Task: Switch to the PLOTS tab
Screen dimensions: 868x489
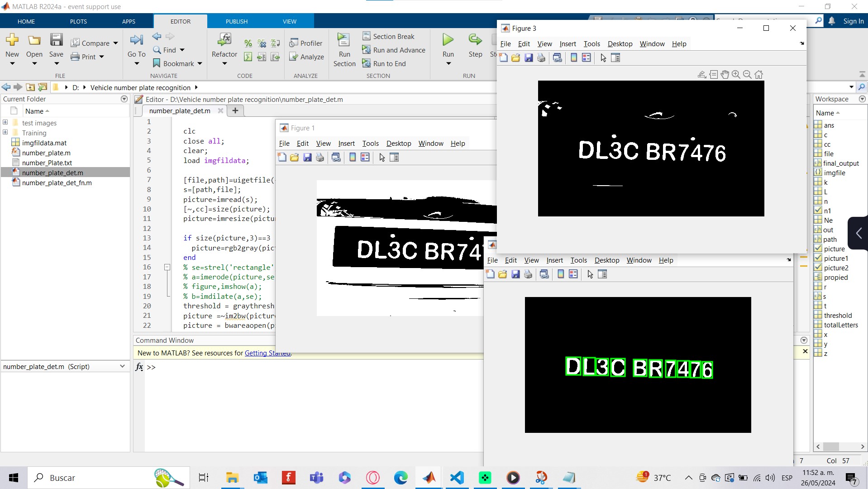Action: click(78, 21)
